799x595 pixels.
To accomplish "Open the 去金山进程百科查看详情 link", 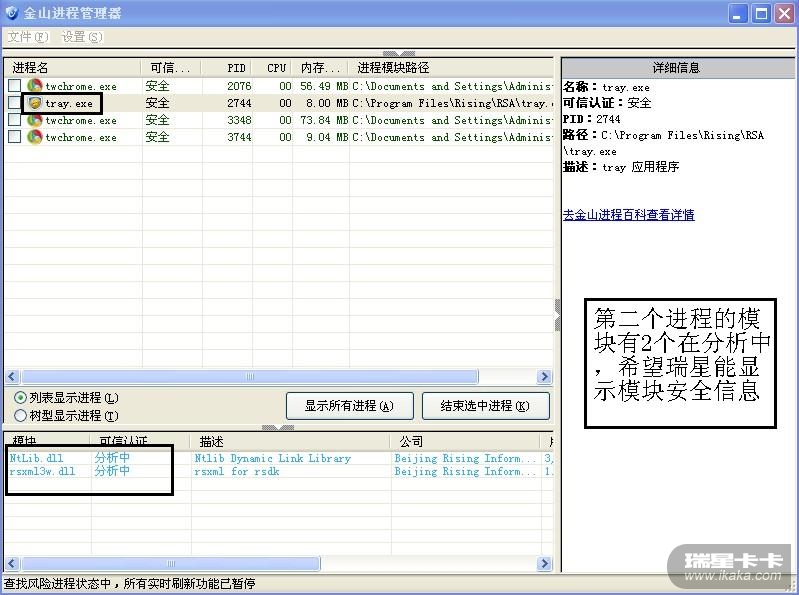I will click(x=628, y=215).
